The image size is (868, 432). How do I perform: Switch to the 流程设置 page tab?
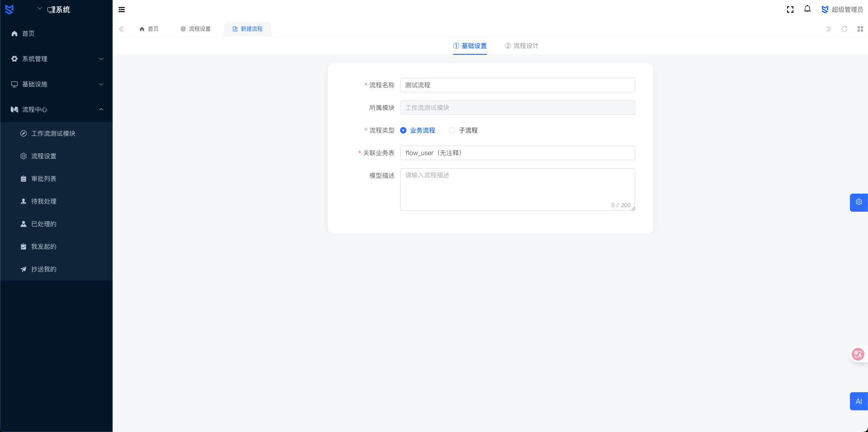click(x=196, y=29)
